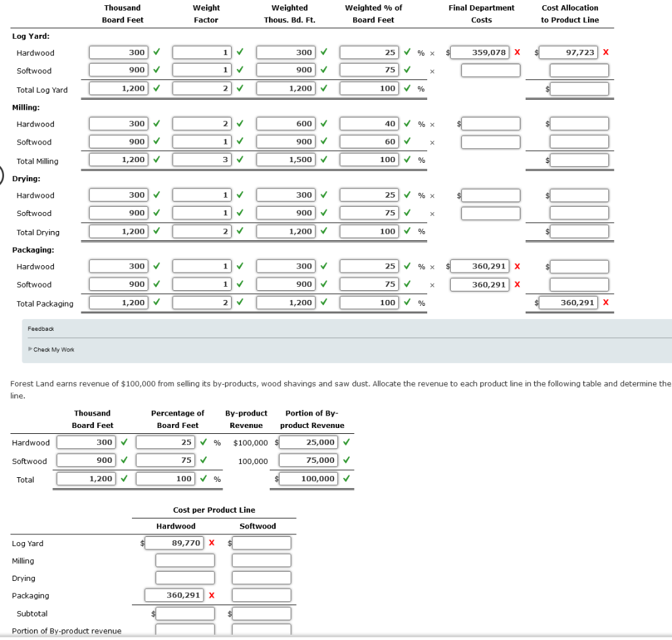Viewport: 672px width, 640px height.
Task: Click Milling Softwood Final Department Costs field
Action: click(x=491, y=142)
